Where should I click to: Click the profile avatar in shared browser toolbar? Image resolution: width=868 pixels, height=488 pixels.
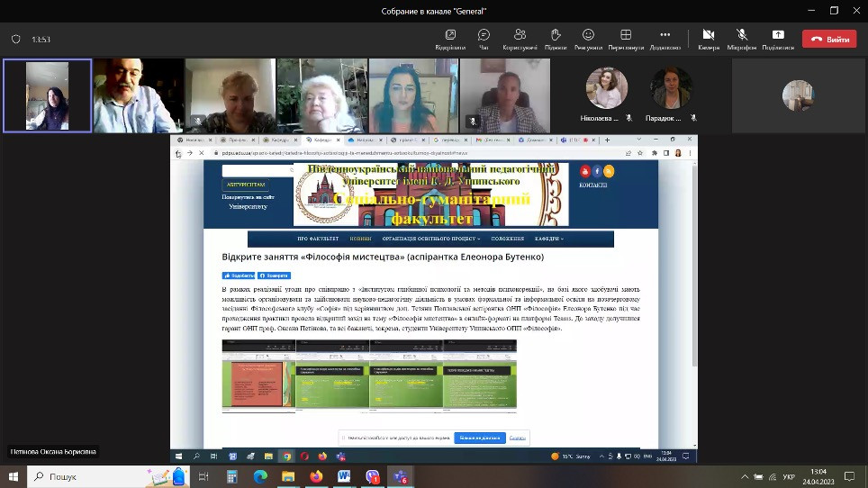[x=678, y=153]
